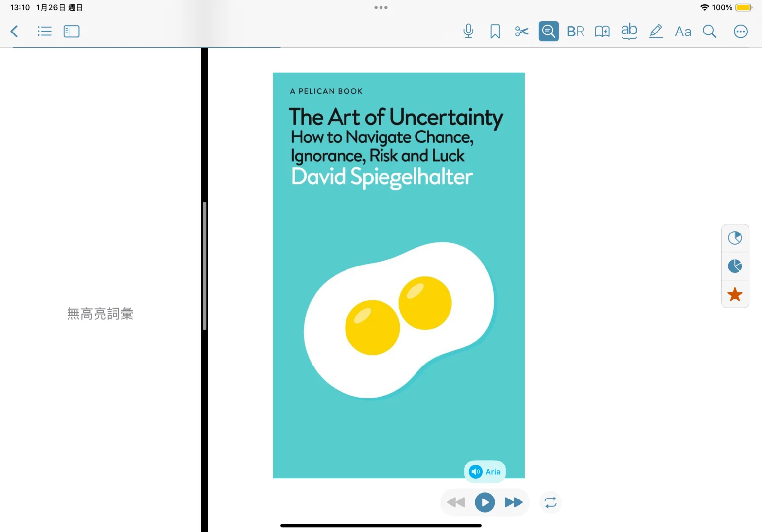Tap the filled pie chart icon
Image resolution: width=762 pixels, height=532 pixels.
[x=735, y=266]
